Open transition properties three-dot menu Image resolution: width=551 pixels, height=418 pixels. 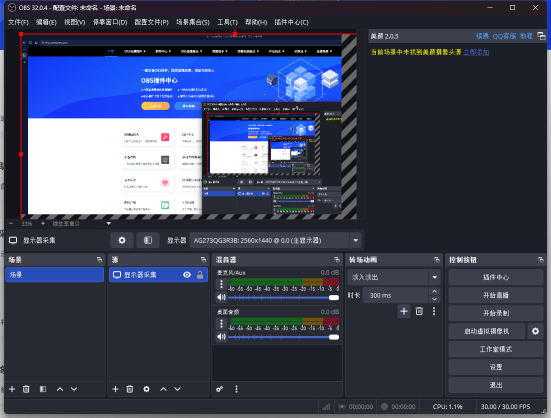tap(434, 311)
